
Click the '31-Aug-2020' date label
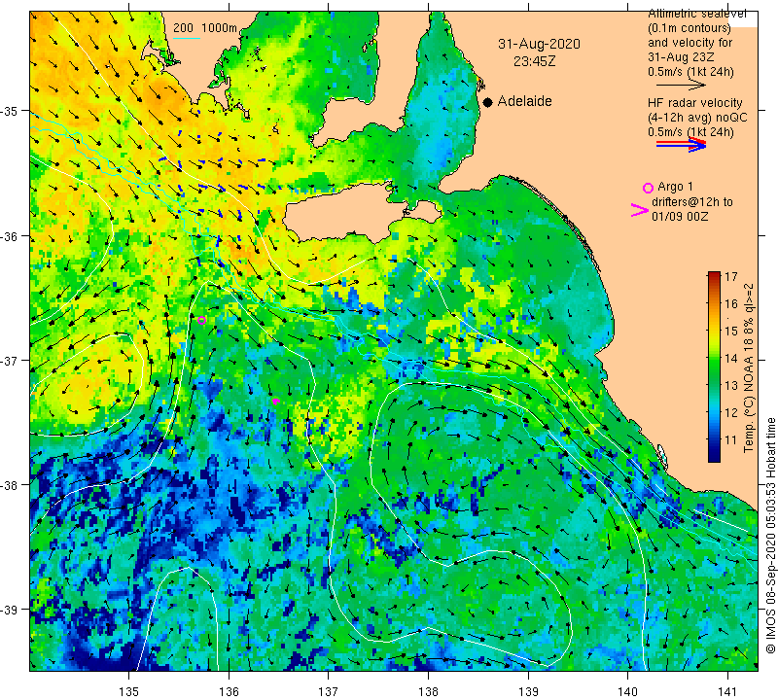539,44
